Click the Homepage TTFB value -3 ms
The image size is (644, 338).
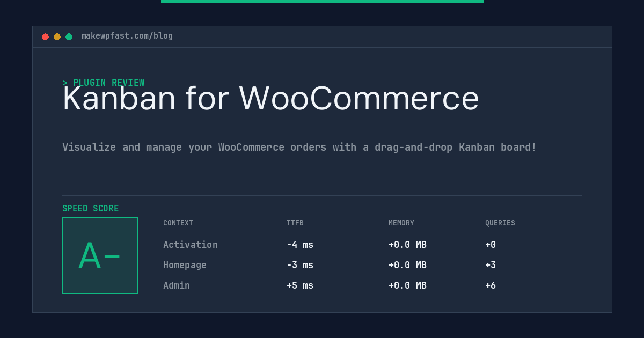click(x=300, y=265)
